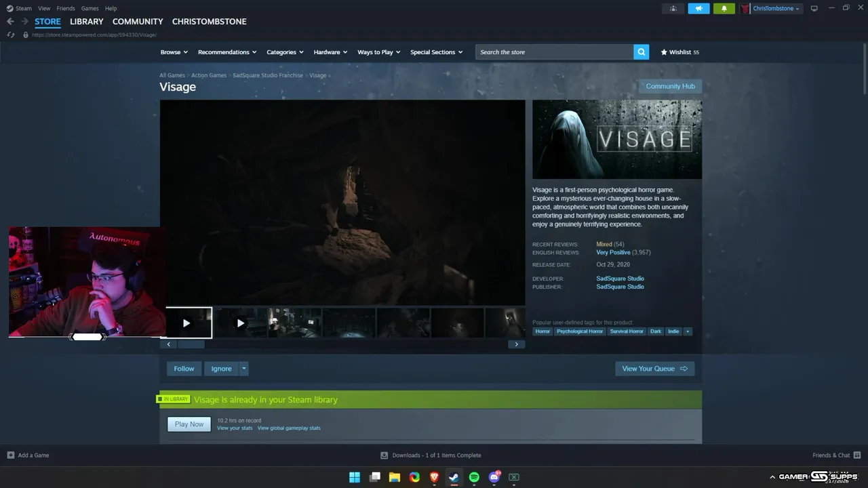This screenshot has height=488, width=868.
Task: Expand the Browse dropdown
Action: click(x=174, y=52)
